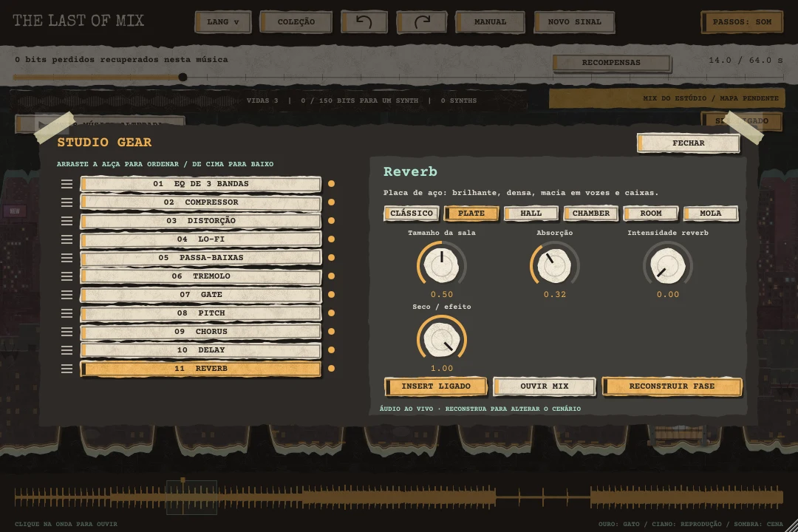Viewport: 798px width, 532px height.
Task: Toggle the status dot for Passa-Baixas
Action: [331, 258]
